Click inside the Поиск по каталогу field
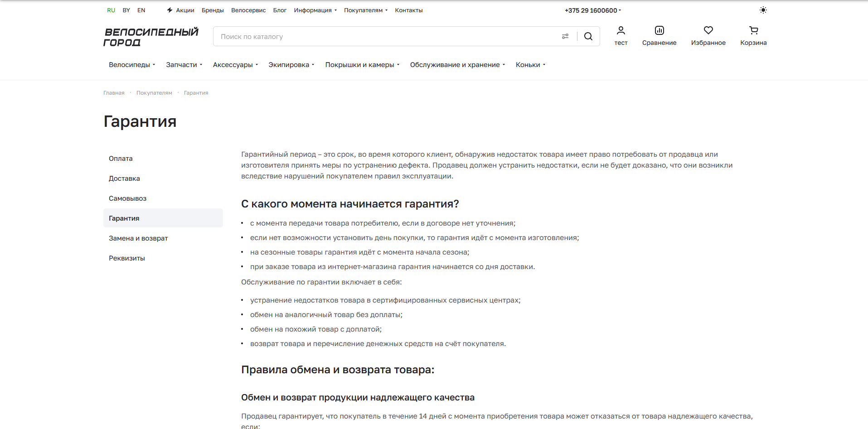 (363, 36)
